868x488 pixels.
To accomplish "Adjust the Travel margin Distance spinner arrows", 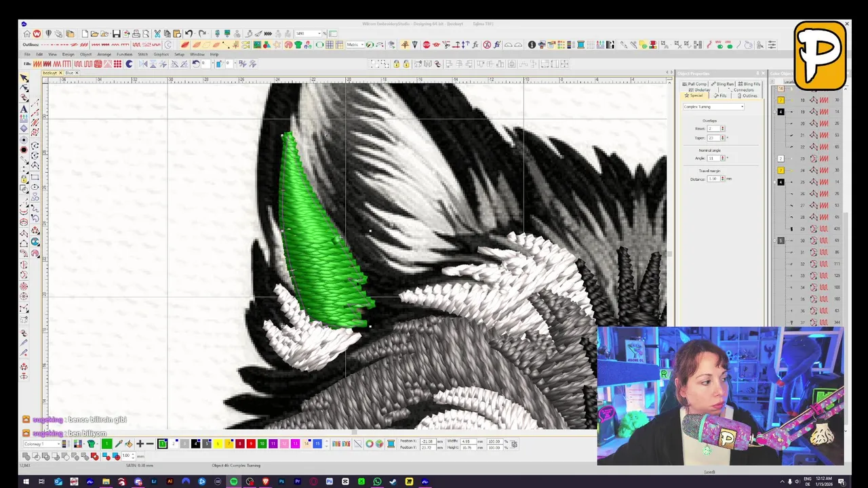I will 722,178.
